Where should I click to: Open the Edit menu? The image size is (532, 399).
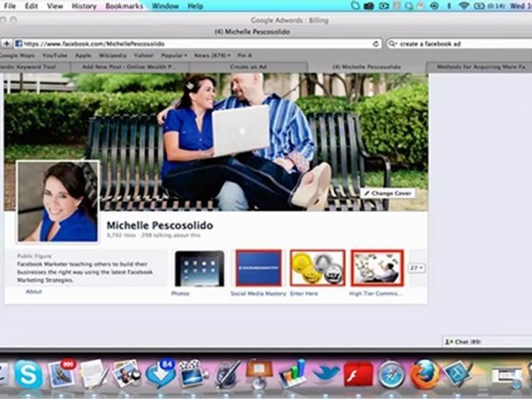click(x=31, y=6)
